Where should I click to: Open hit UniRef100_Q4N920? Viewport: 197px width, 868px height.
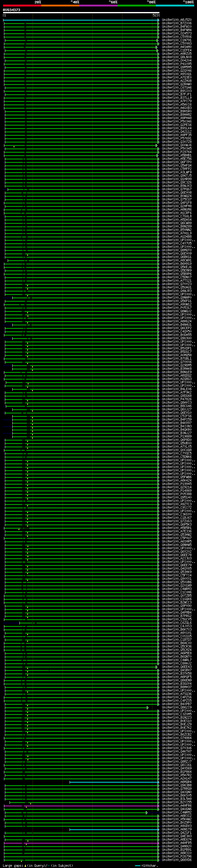coord(177,846)
